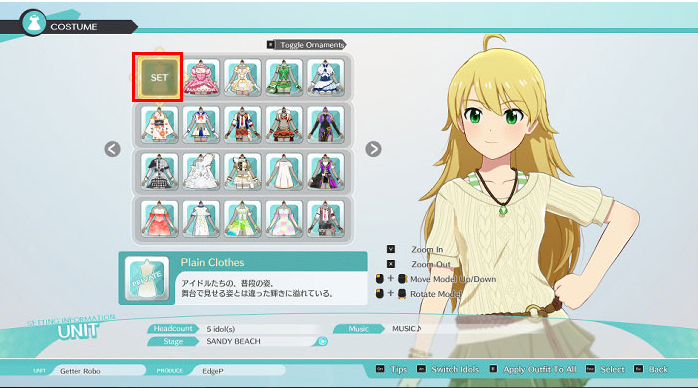Select the fluffy all-white gown costume
Viewport: 698px width, 388px height.
[x=201, y=171]
